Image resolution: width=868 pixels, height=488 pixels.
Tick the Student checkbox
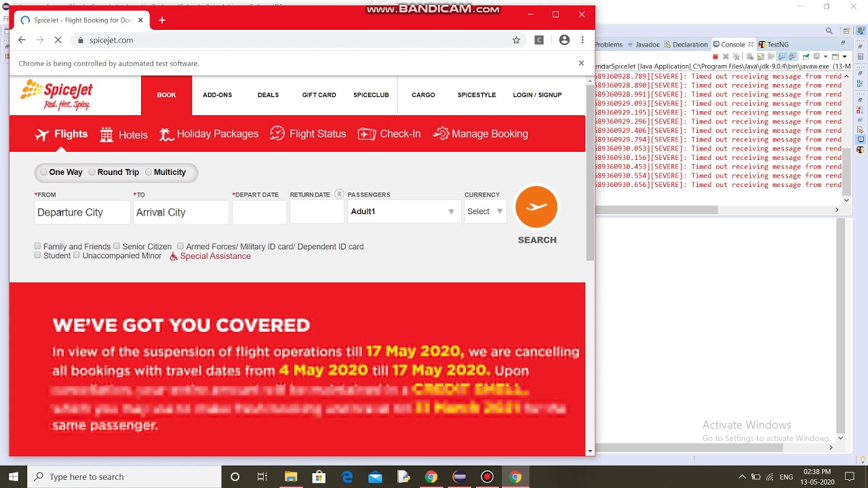pyautogui.click(x=37, y=256)
